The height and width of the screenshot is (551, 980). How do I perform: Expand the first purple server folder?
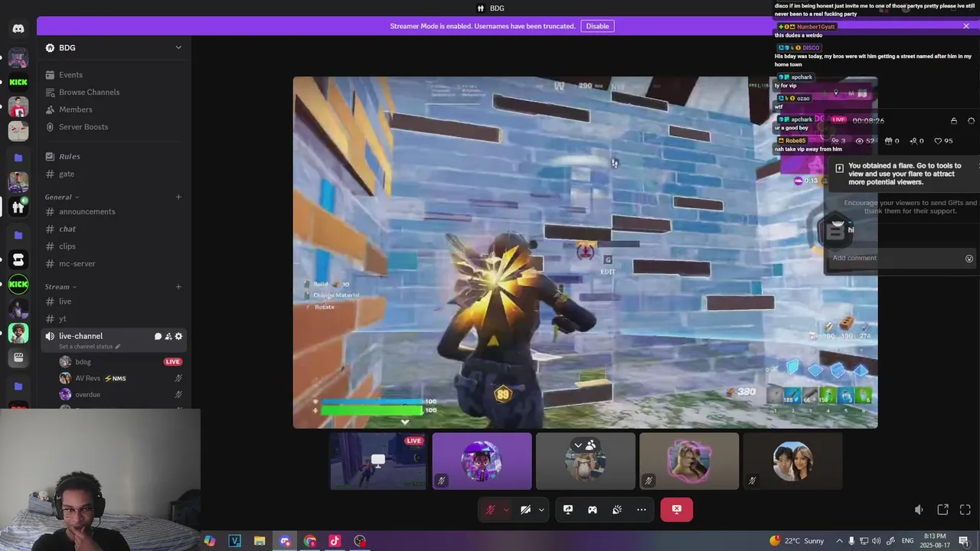(x=18, y=158)
